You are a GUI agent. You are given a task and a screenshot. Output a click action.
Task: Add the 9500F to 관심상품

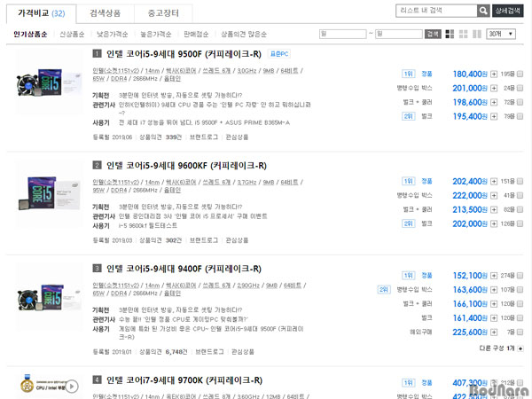pyautogui.click(x=237, y=137)
